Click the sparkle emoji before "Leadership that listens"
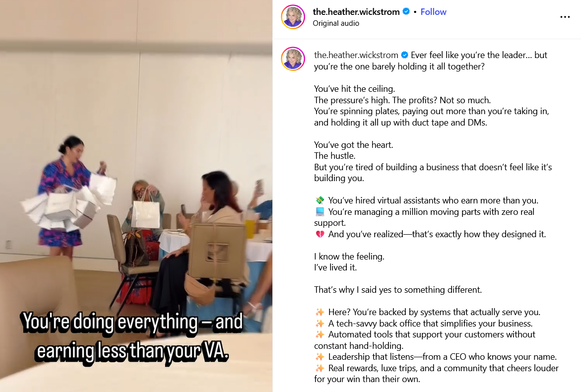This screenshot has width=581, height=392. (x=320, y=357)
